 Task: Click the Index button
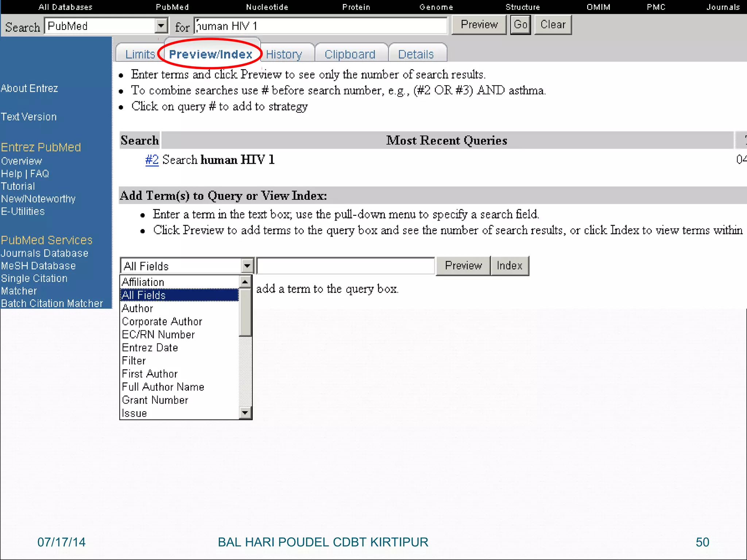[509, 266]
